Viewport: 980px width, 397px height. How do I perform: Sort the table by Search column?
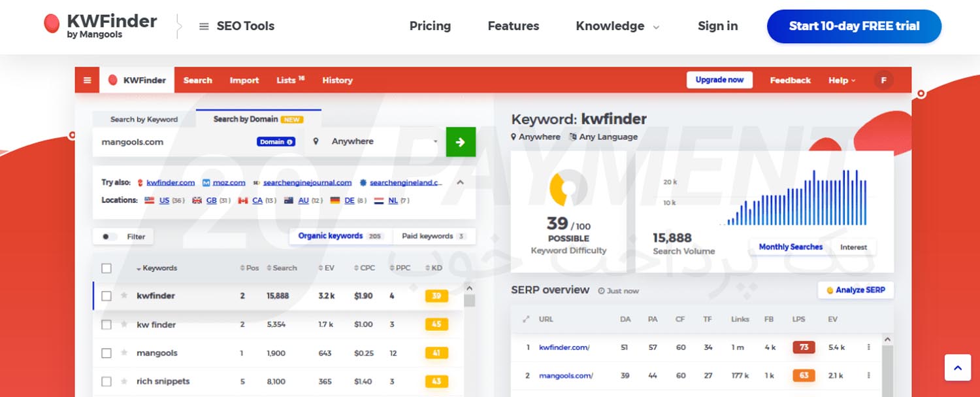282,268
